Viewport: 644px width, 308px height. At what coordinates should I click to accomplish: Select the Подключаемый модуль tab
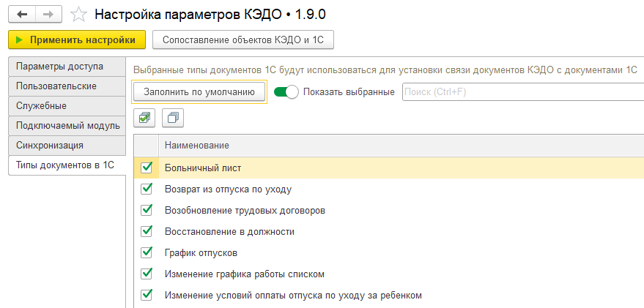pyautogui.click(x=67, y=126)
